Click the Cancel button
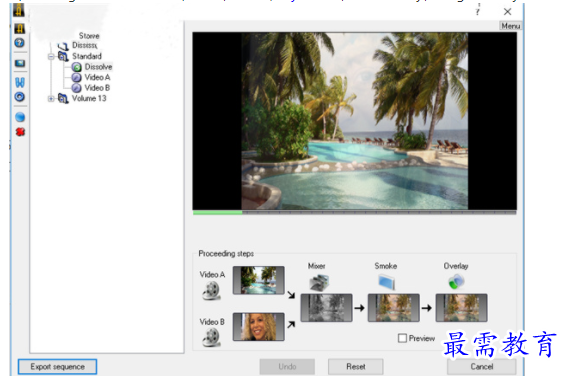565x376 pixels. coord(482,367)
